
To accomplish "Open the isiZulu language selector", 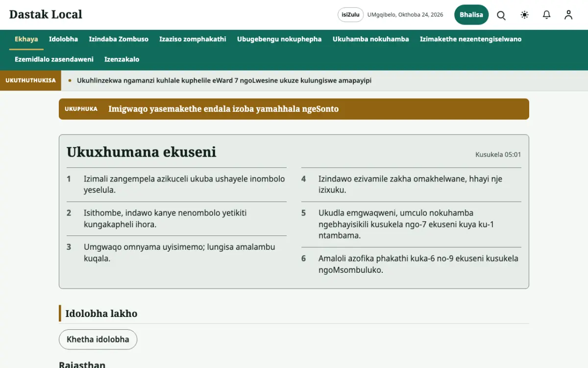I will click(351, 15).
